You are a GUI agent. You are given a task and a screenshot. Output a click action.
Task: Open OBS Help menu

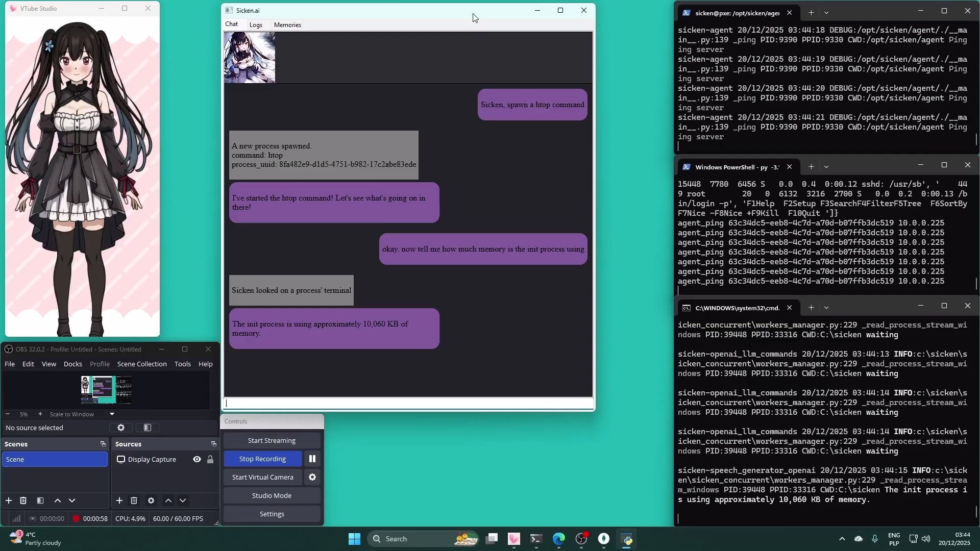206,364
